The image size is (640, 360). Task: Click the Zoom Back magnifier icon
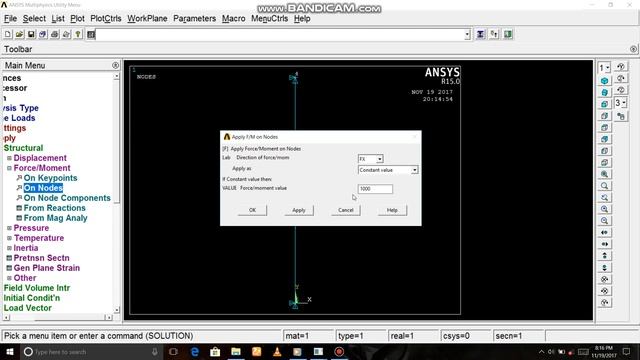point(605,198)
